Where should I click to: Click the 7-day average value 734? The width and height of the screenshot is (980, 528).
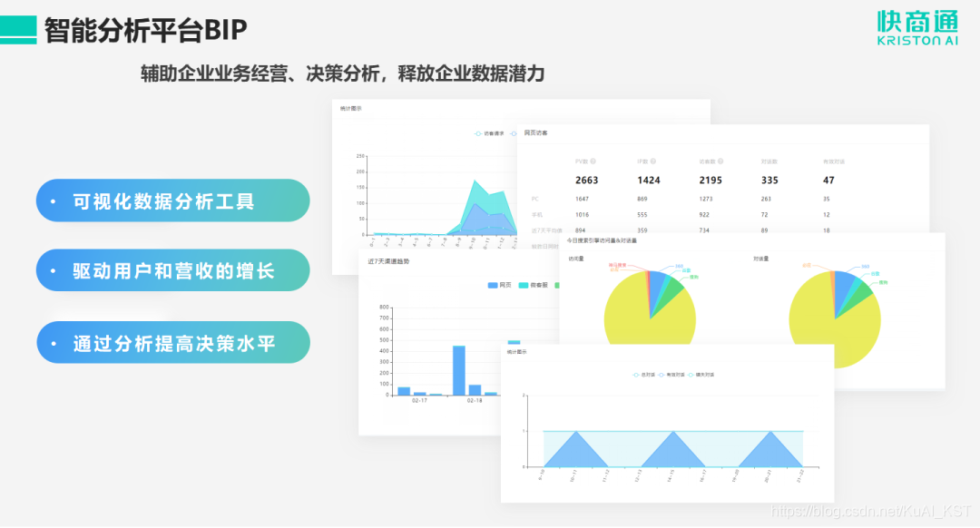click(x=704, y=230)
